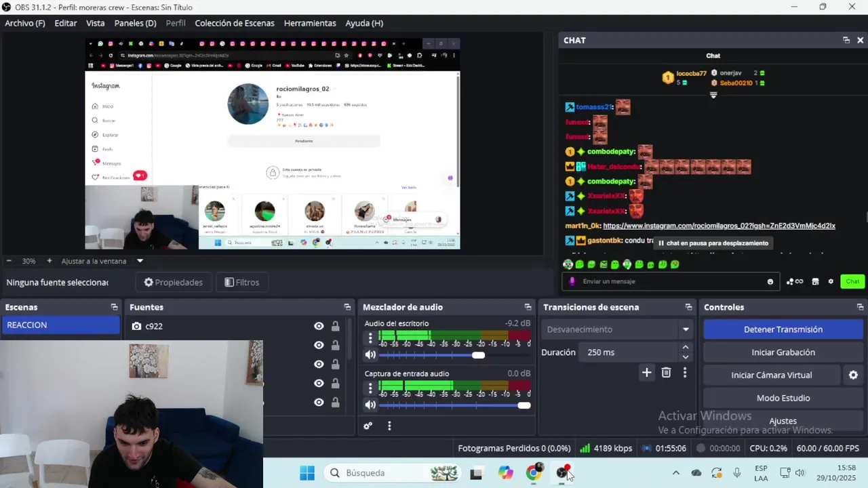Open the Herramientas menu
The image size is (868, 488).
310,23
